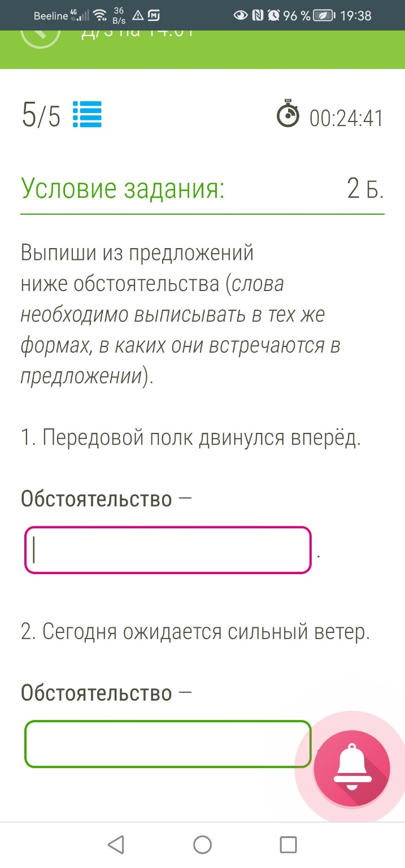Tap the back arrow in the green header
The width and height of the screenshot is (405, 868).
[40, 37]
